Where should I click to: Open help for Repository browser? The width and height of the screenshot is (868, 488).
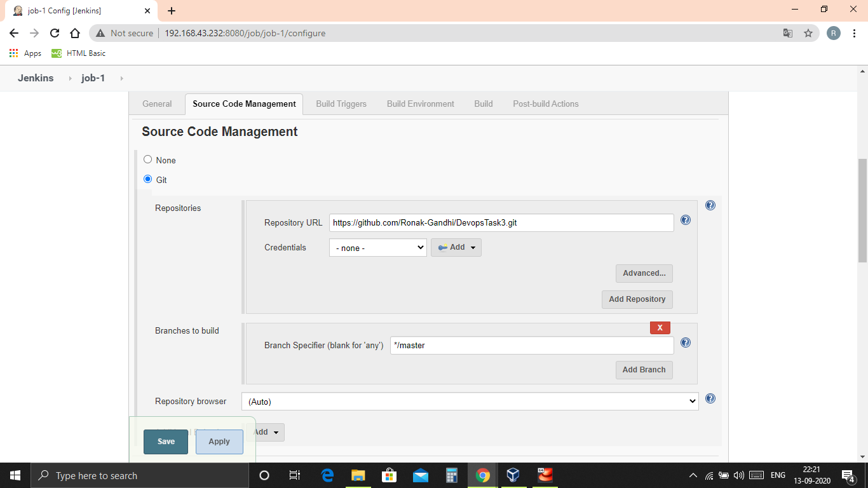[710, 398]
